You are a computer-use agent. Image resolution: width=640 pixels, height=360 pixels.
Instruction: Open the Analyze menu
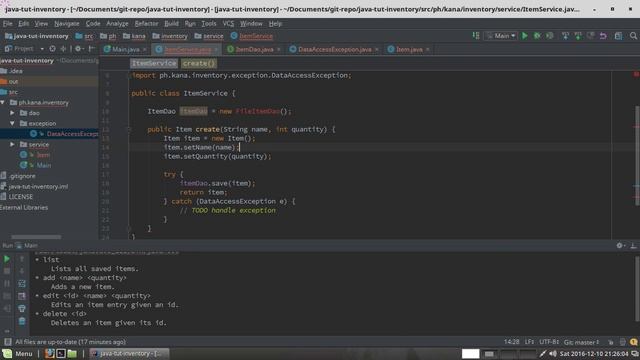[x=117, y=24]
